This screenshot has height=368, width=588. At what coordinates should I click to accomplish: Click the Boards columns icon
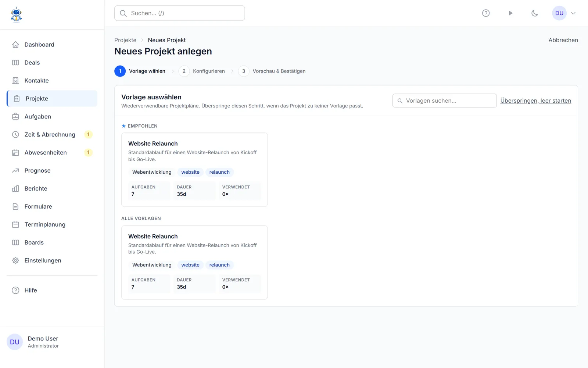15,243
